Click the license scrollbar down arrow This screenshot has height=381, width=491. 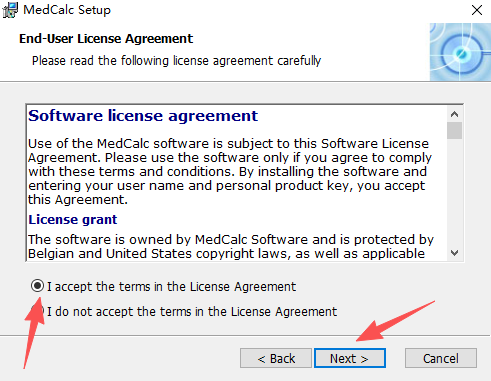454,253
